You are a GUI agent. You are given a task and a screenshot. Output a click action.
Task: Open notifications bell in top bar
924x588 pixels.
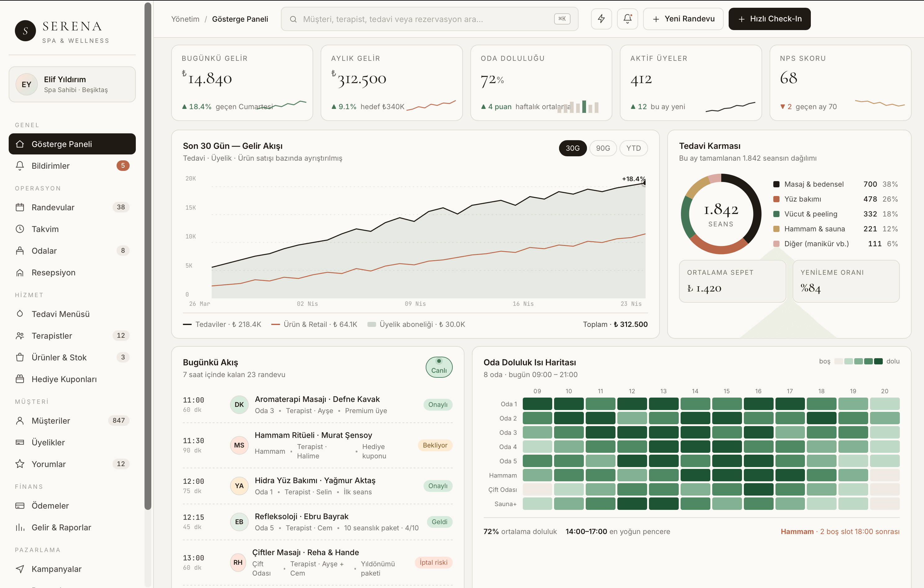[x=627, y=19]
